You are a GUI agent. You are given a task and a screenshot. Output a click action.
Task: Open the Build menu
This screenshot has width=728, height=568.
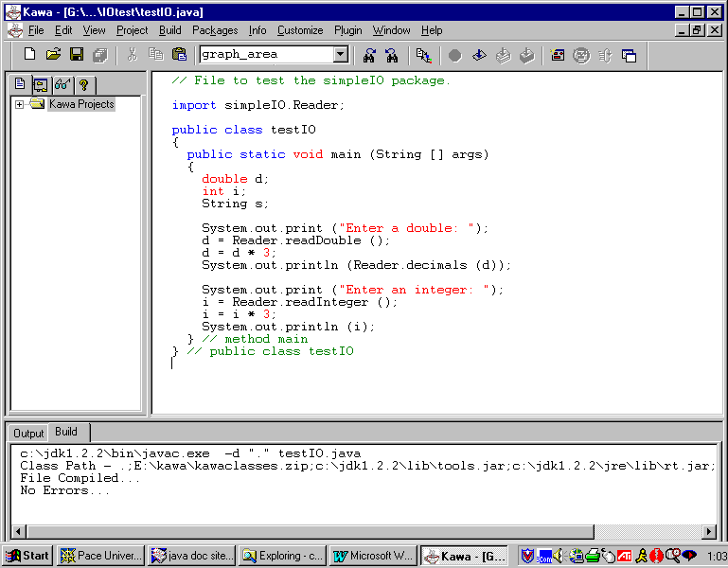(x=169, y=30)
